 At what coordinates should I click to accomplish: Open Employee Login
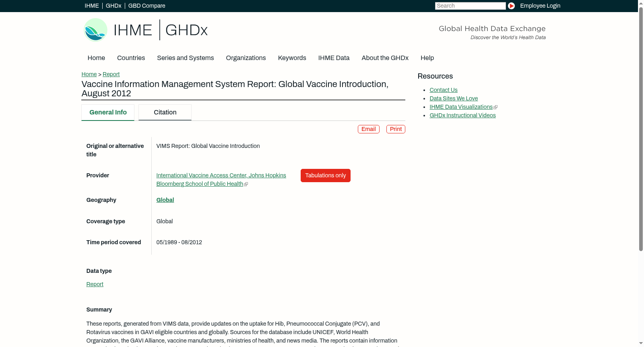(x=540, y=6)
